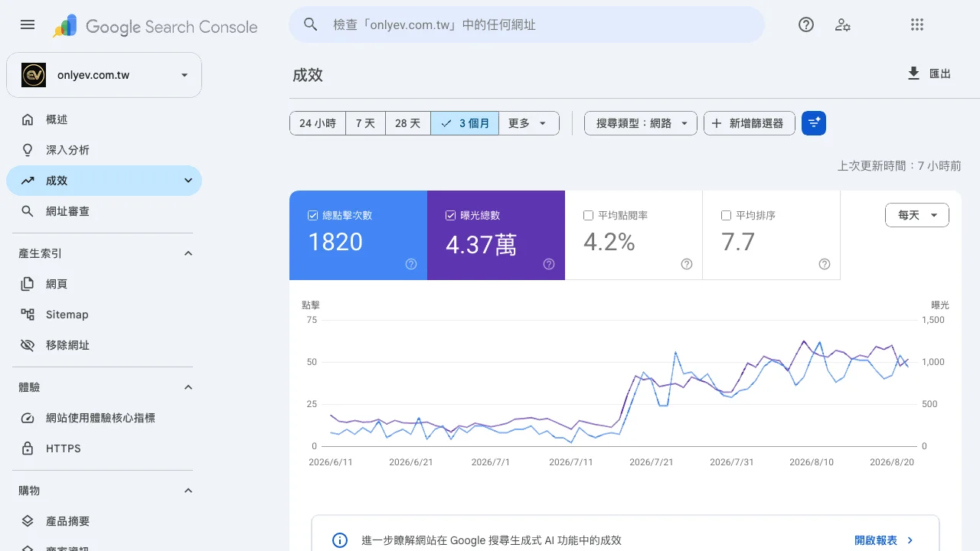Viewport: 980px width, 551px height.
Task: Collapse the 購物 section
Action: (x=188, y=491)
